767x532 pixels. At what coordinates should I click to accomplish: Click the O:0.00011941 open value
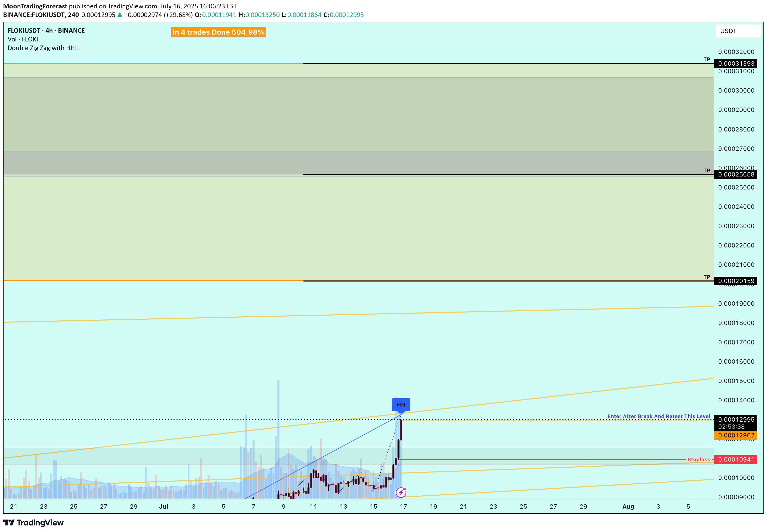tap(215, 15)
